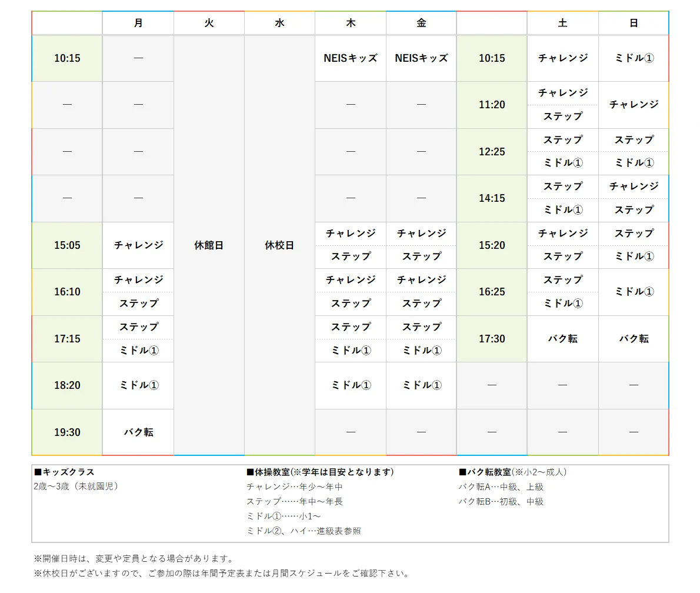The height and width of the screenshot is (593, 700).
Task: Select the 日 (Sunday) column header
Action: 634,24
